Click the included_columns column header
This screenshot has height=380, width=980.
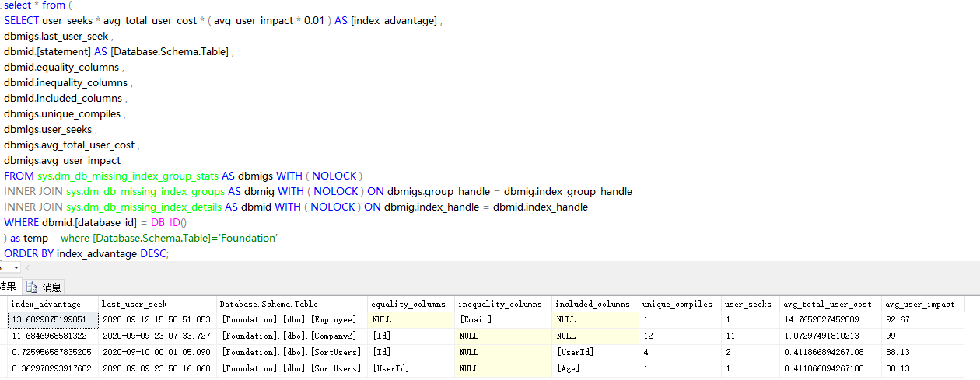click(x=596, y=304)
